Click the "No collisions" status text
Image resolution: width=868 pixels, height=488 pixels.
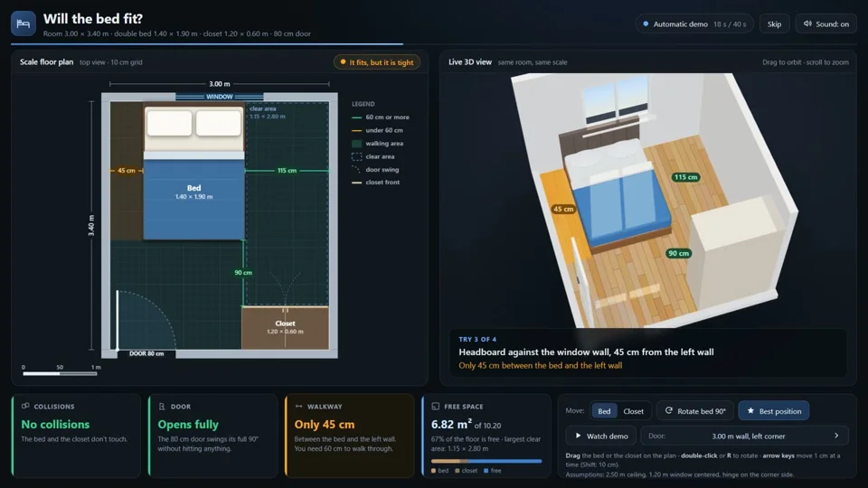pyautogui.click(x=55, y=425)
